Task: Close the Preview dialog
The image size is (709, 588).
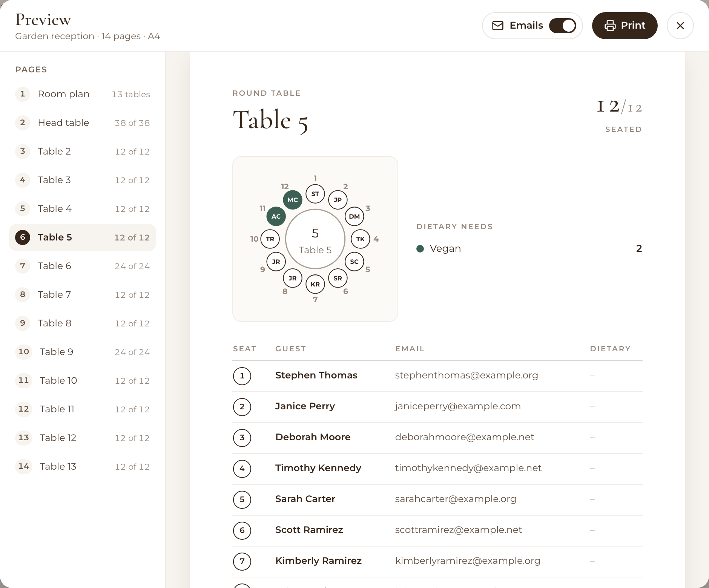Action: pyautogui.click(x=680, y=26)
